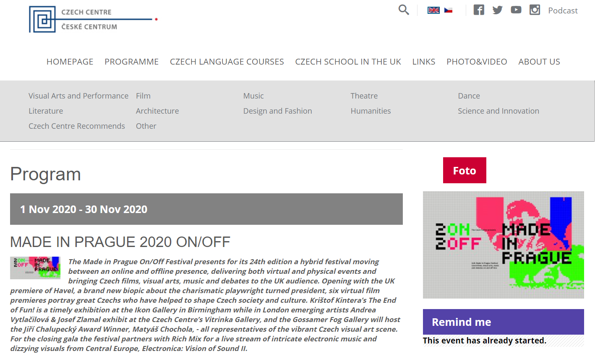
Task: Click 'This event has already started.' text
Action: coord(485,341)
